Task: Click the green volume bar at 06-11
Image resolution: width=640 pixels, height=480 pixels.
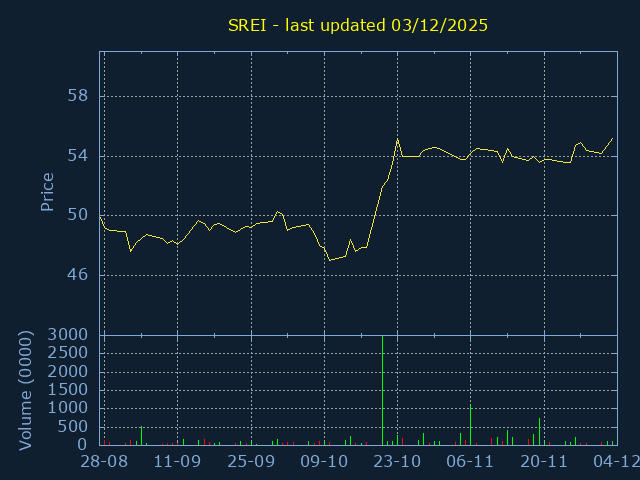Action: 470,425
